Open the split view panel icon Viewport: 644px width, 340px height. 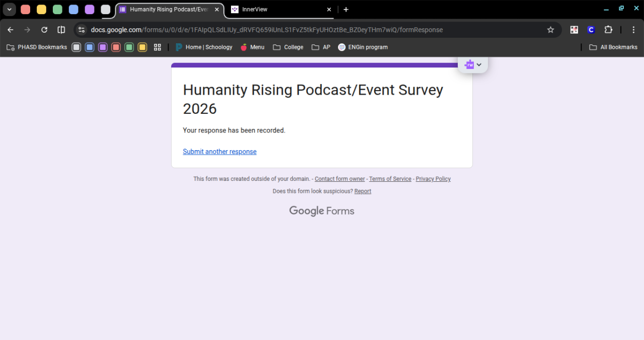tap(61, 30)
